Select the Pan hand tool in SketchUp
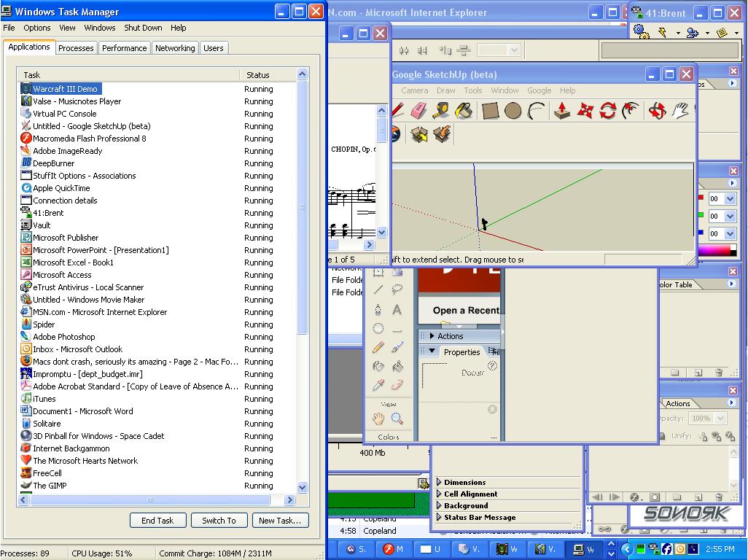 point(680,111)
